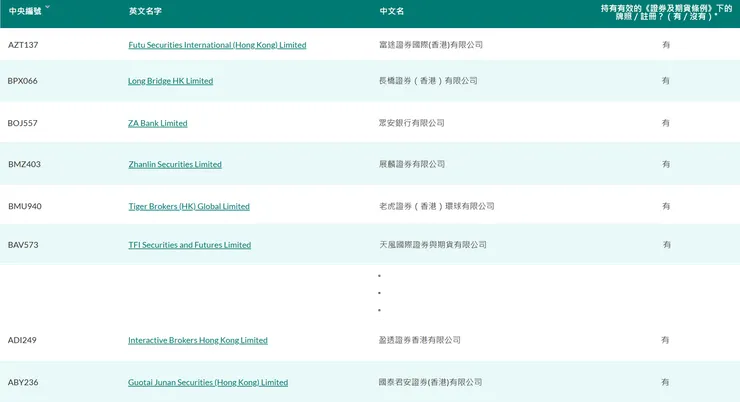
Task: Click licence status 有 in BMU940 row
Action: 666,206
